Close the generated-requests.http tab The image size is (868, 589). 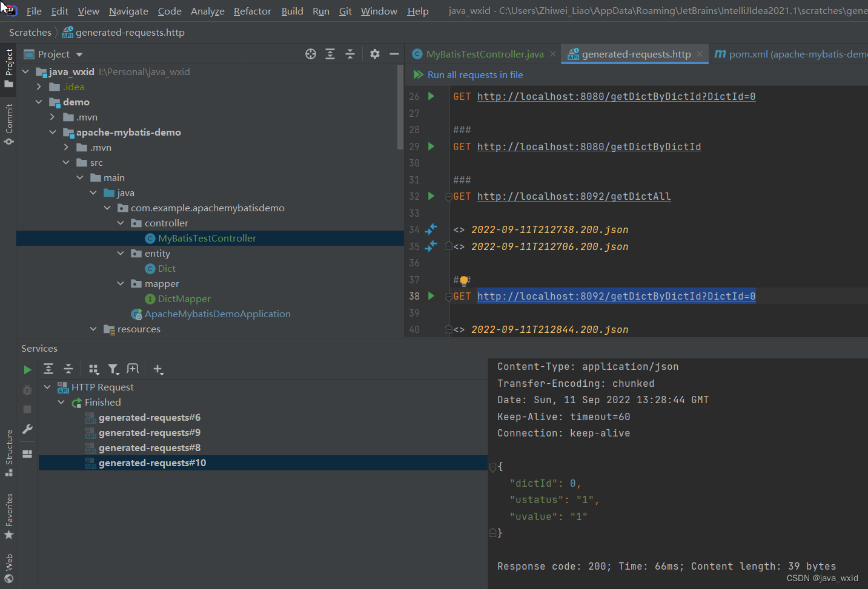click(700, 54)
